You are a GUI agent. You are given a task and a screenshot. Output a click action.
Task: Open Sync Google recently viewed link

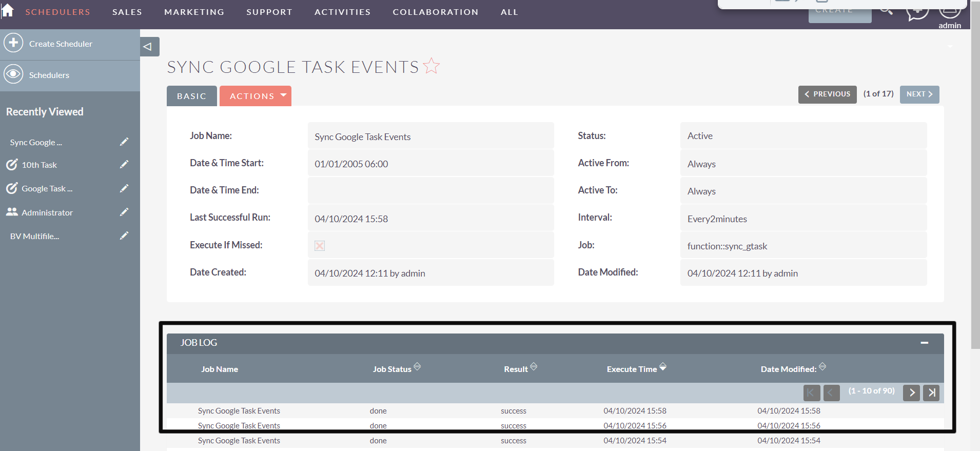click(36, 143)
